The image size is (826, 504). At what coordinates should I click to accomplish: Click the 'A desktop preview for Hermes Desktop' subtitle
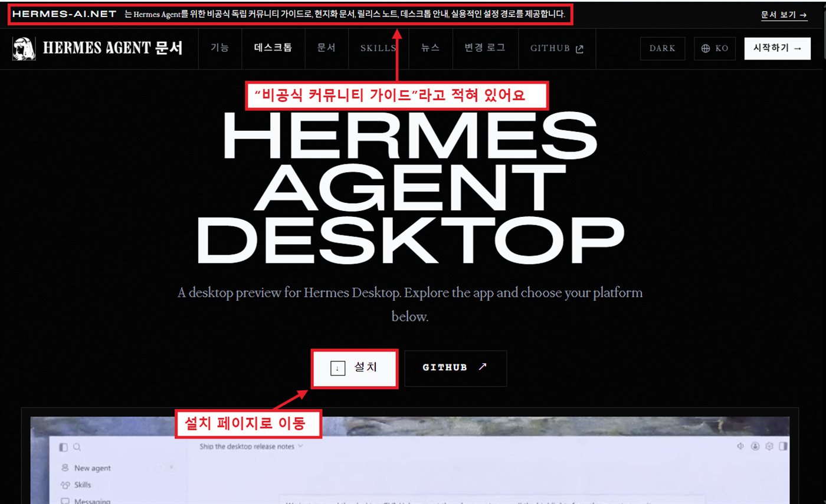click(410, 304)
